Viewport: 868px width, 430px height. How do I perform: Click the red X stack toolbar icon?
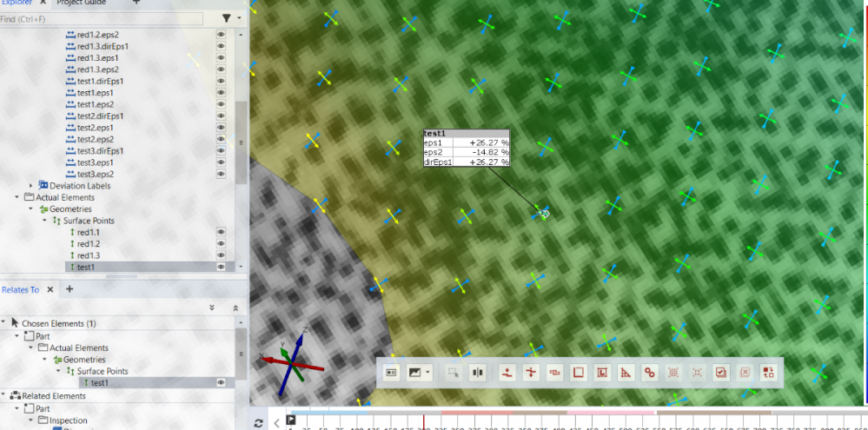point(745,373)
